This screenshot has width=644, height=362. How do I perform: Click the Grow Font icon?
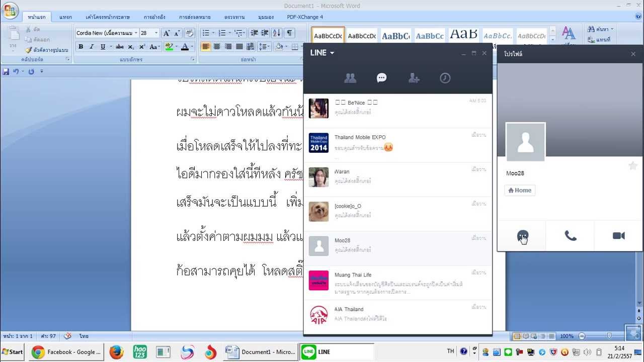167,33
